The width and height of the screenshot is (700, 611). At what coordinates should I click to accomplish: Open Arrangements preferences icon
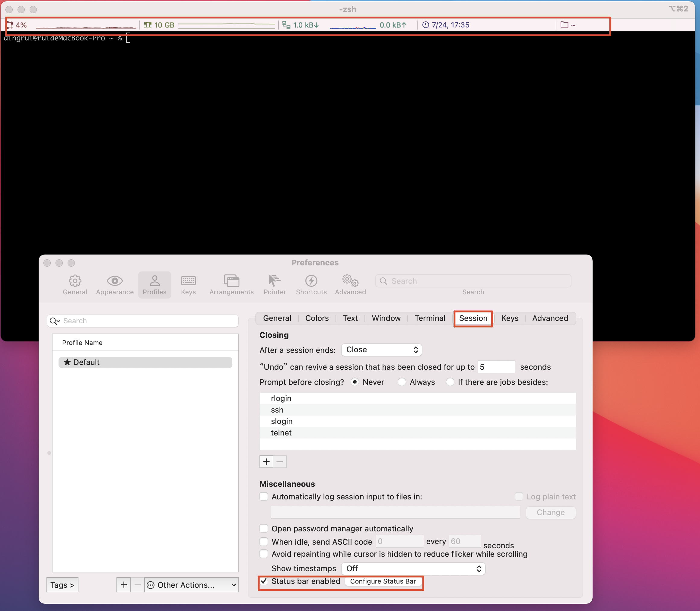click(231, 281)
